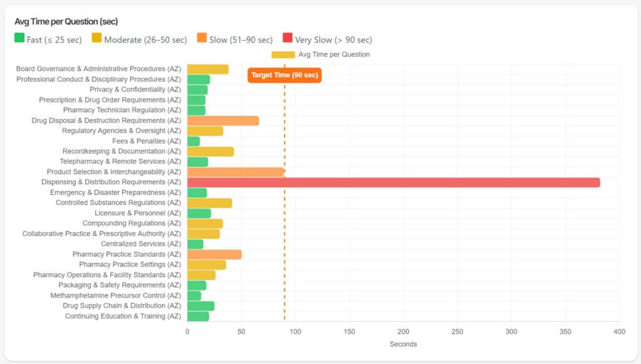Viewport: 641px width, 364px height.
Task: Toggle the Avg Time per Question dataset legend
Action: tap(283, 54)
